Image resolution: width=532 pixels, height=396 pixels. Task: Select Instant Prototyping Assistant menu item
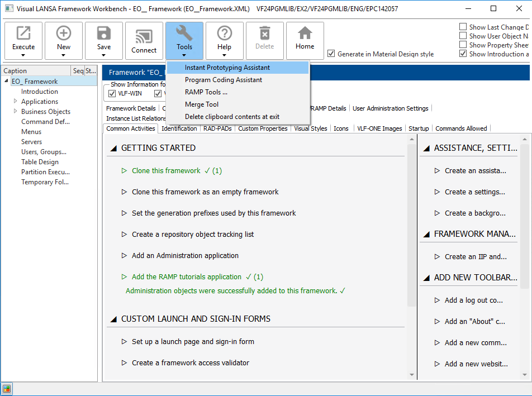[x=227, y=68]
